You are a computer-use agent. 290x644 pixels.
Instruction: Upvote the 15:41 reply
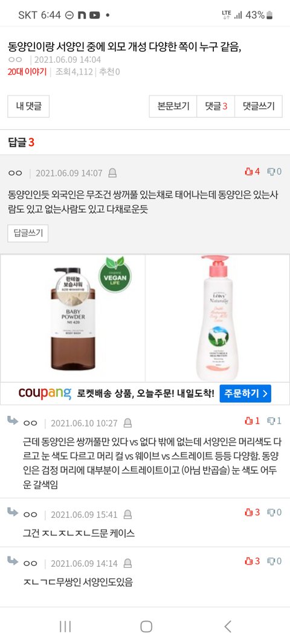(252, 512)
